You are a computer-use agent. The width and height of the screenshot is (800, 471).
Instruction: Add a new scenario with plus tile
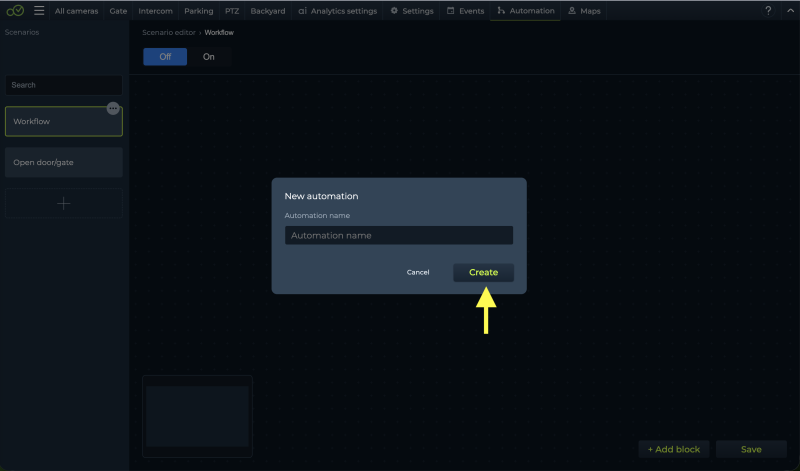pos(64,204)
